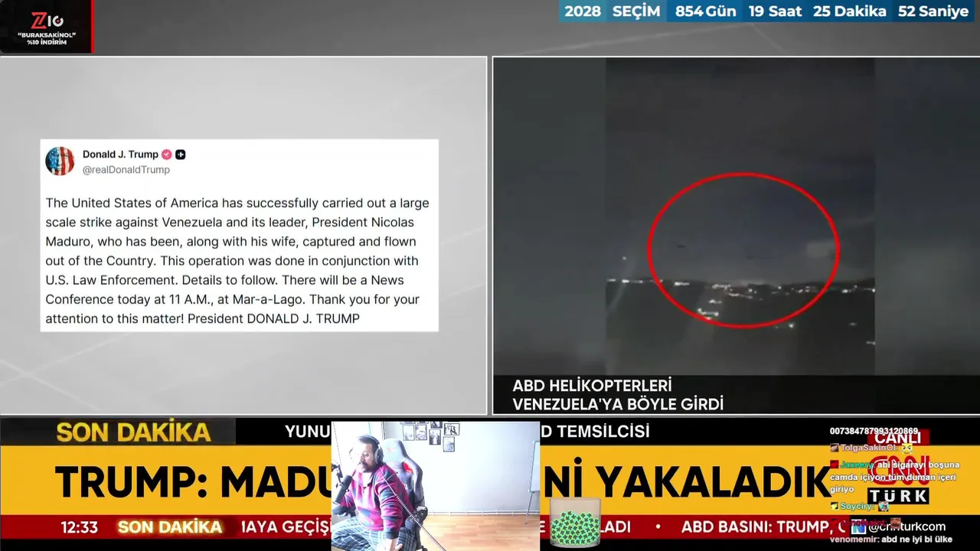Image resolution: width=980 pixels, height=551 pixels.
Task: Click the "2028" countdown label
Action: pyautogui.click(x=583, y=11)
